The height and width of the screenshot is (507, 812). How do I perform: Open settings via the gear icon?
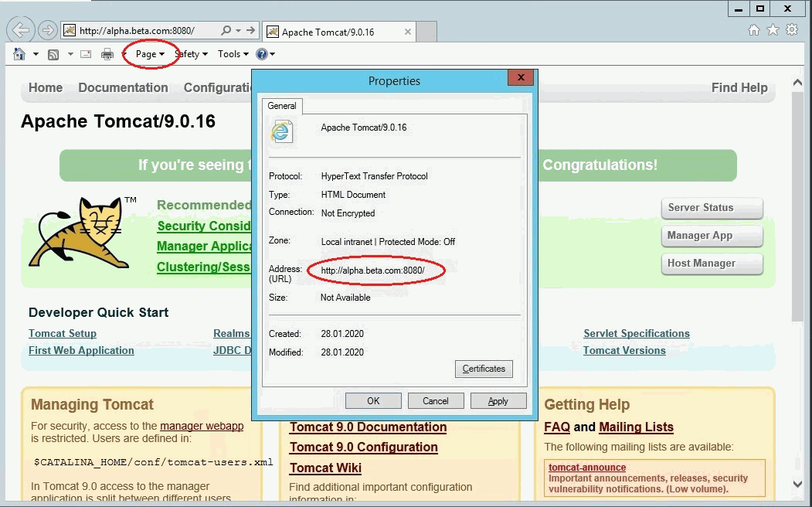[792, 30]
